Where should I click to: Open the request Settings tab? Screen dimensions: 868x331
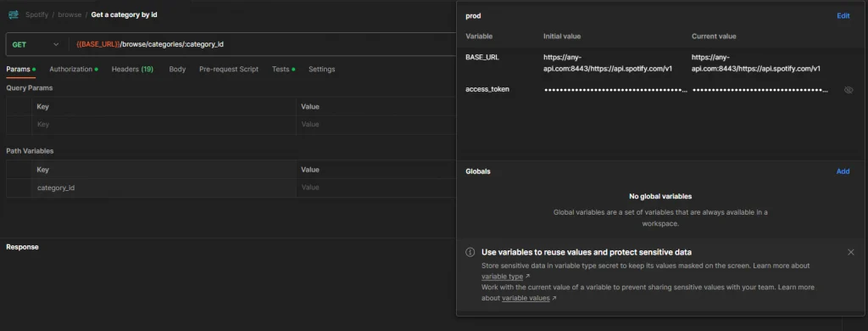click(x=321, y=70)
